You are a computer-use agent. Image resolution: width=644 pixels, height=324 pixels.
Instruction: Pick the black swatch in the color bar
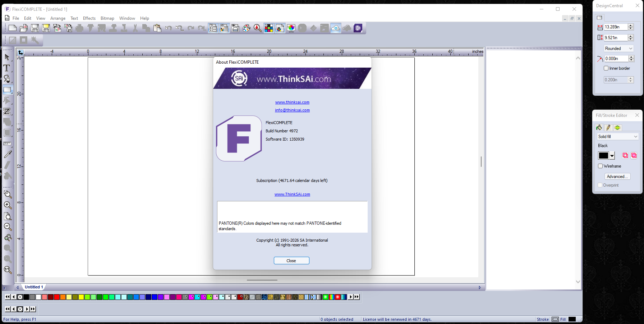point(26,297)
